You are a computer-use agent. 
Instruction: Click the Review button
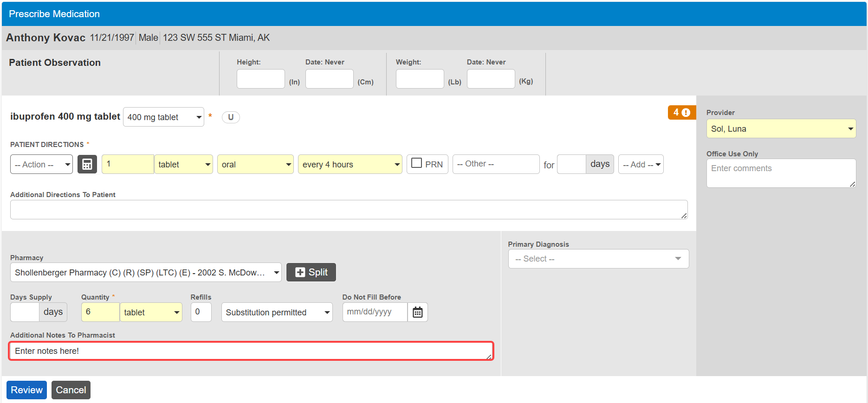click(x=26, y=390)
